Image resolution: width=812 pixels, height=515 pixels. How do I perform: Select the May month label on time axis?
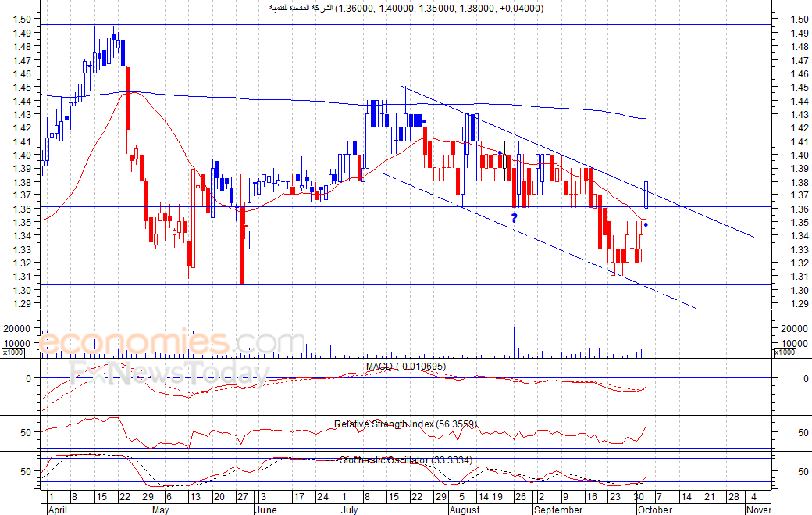[161, 510]
